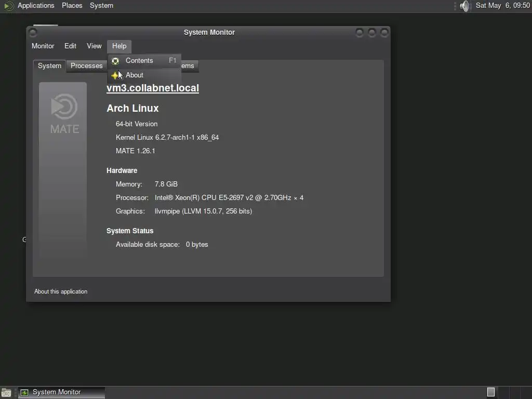Screen dimensions: 532x399
Task: Click the 64-bit Version text
Action: click(137, 124)
